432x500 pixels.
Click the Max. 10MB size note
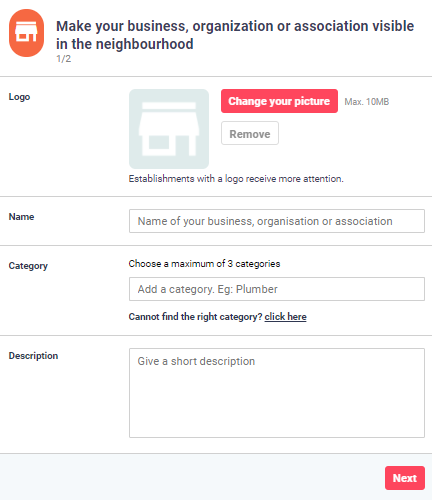pyautogui.click(x=367, y=102)
